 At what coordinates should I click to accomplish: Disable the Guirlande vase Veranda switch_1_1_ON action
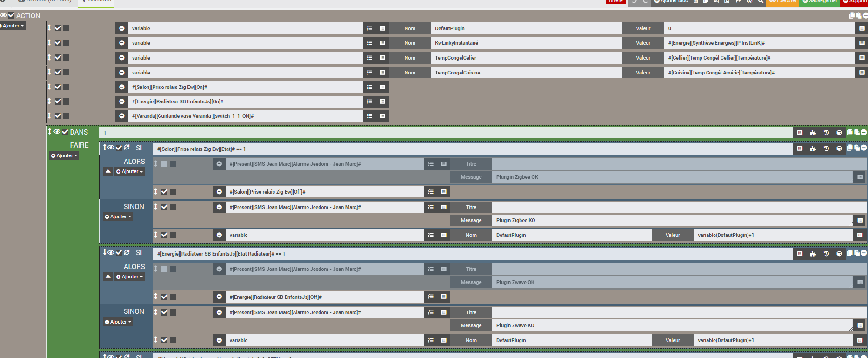(x=58, y=116)
